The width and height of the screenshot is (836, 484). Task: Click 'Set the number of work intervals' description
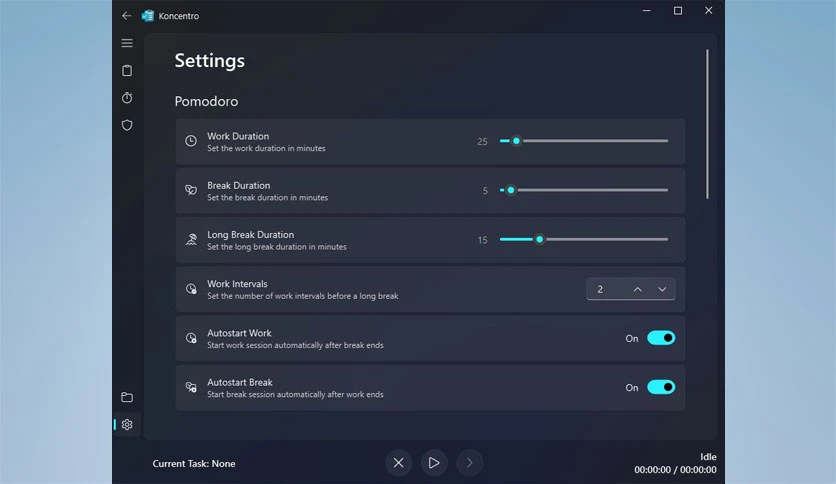pos(302,296)
